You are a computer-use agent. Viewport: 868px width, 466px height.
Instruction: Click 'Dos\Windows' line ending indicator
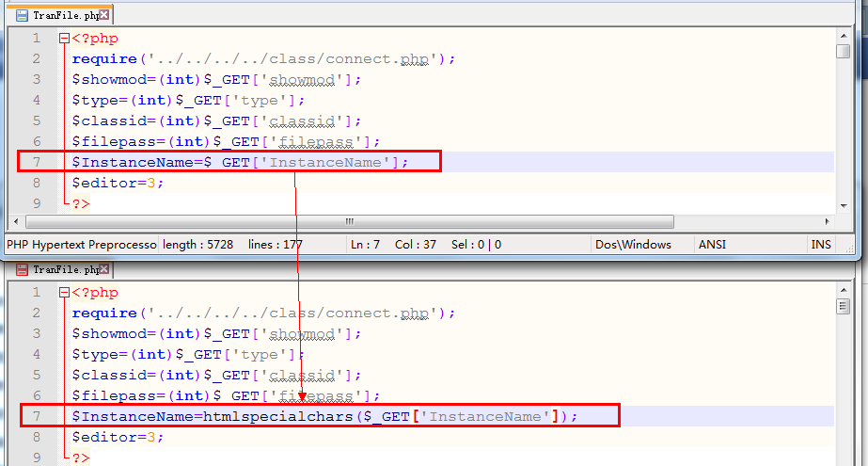[x=633, y=245]
